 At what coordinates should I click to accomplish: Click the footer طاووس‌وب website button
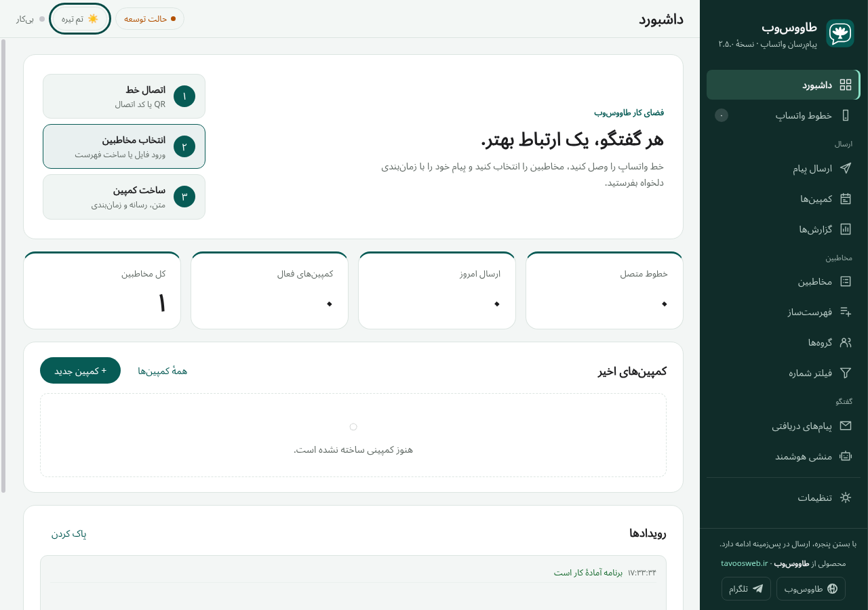811,589
